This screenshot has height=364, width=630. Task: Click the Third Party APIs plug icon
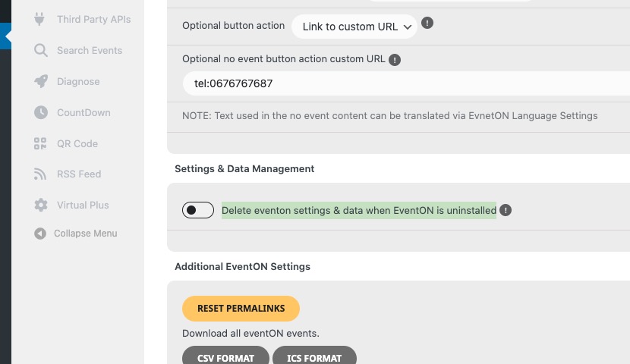click(x=39, y=19)
